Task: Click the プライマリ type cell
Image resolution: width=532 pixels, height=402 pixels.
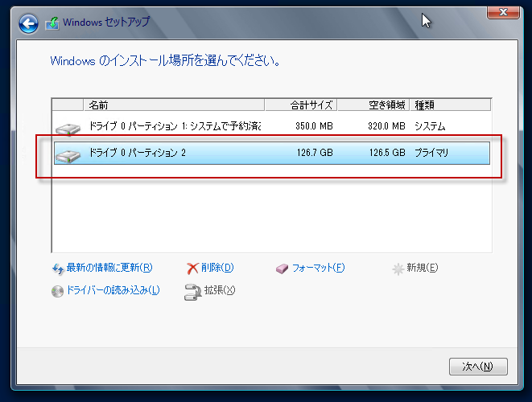Action: point(431,153)
